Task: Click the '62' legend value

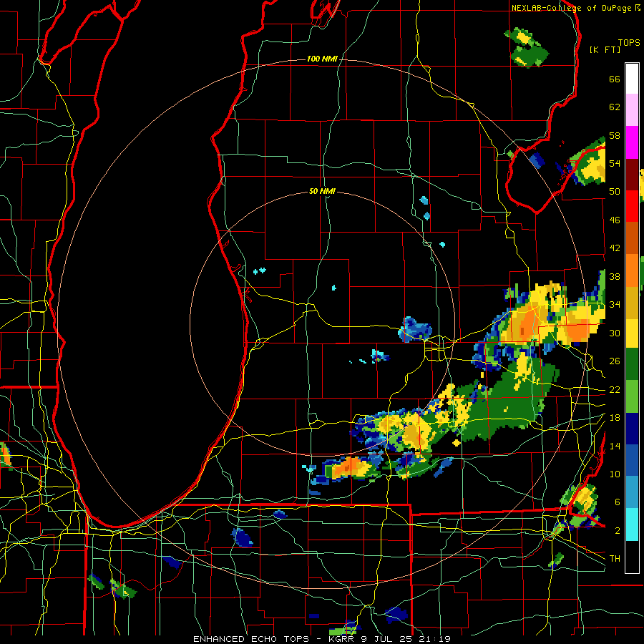Action: (615, 107)
